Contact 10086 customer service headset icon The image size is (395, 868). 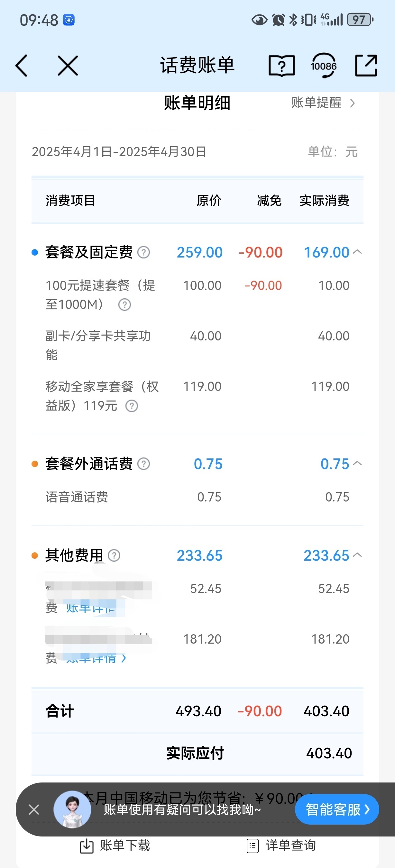324,66
